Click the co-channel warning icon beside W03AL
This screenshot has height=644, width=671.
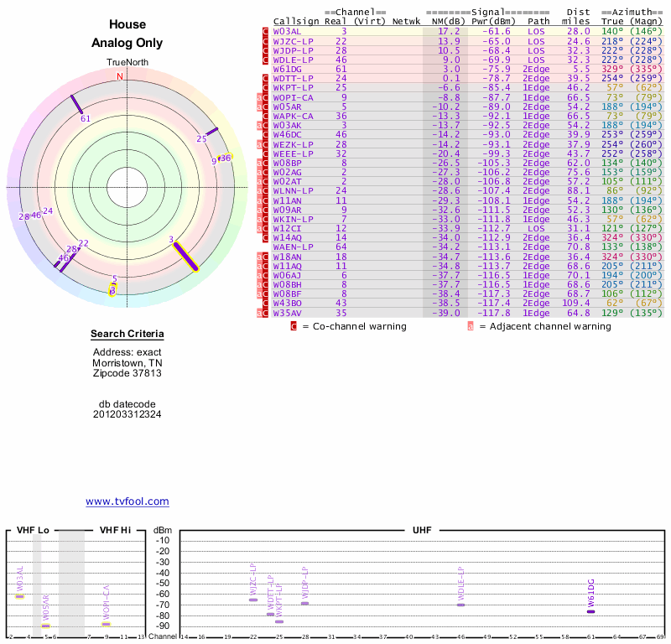coord(266,31)
